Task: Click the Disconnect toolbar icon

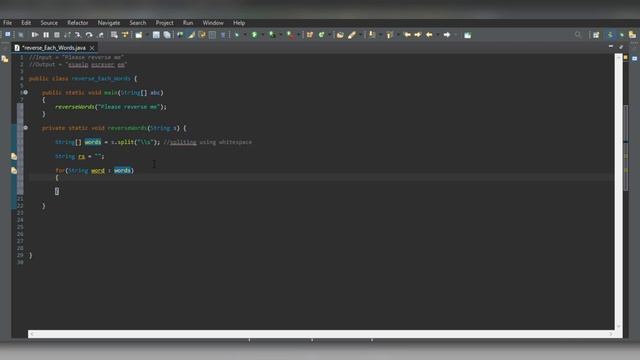Action: [67, 35]
